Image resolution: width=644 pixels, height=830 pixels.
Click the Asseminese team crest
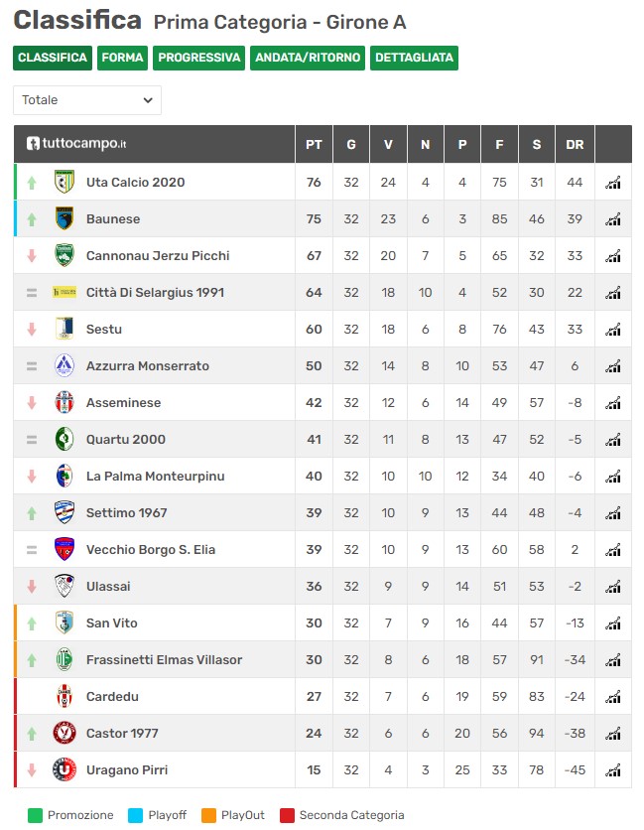pos(64,402)
